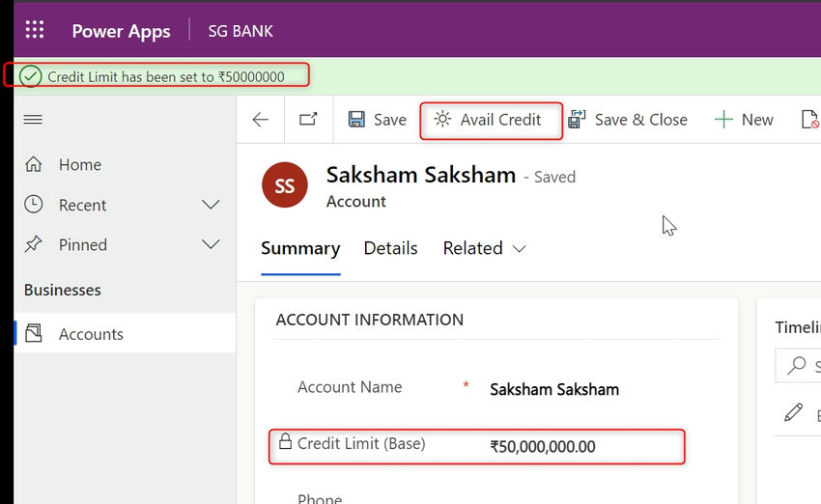
Task: Click the Credit Limit lock icon
Action: coord(285,441)
